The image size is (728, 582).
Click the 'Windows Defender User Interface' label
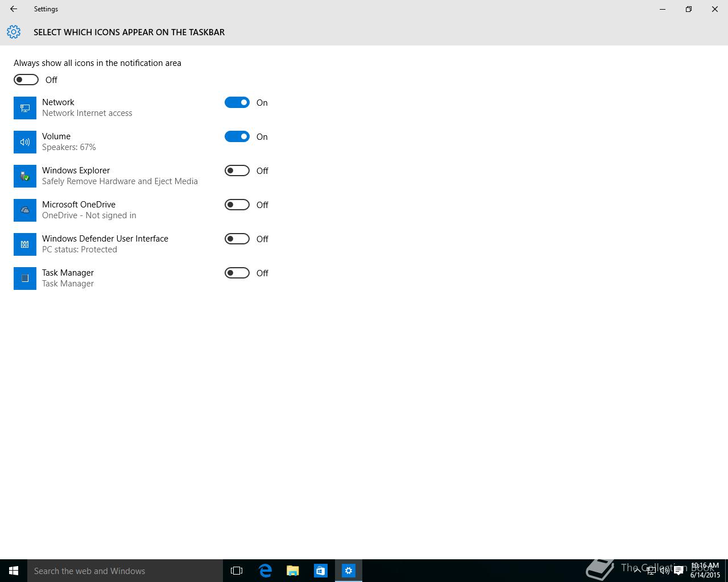(x=105, y=239)
